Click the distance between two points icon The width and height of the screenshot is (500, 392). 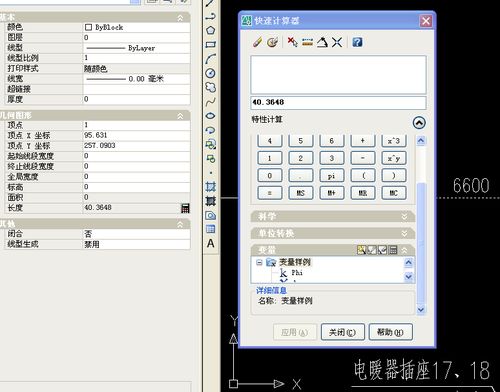pos(307,42)
